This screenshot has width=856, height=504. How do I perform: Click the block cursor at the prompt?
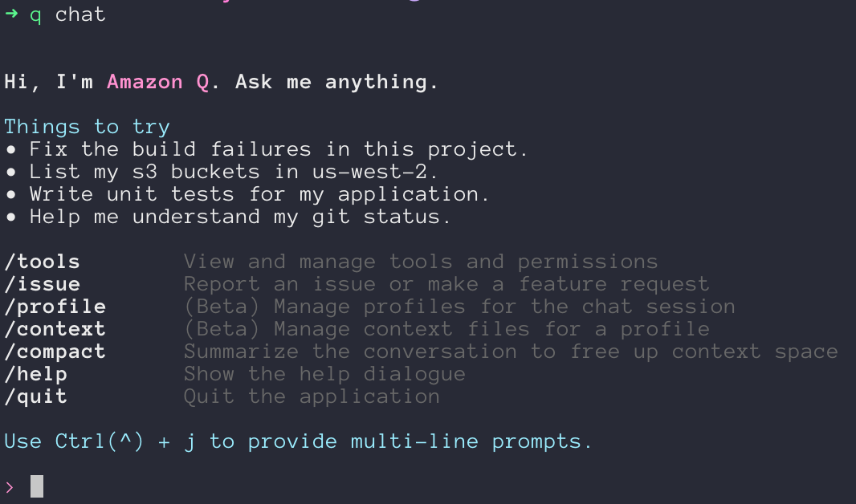37,486
